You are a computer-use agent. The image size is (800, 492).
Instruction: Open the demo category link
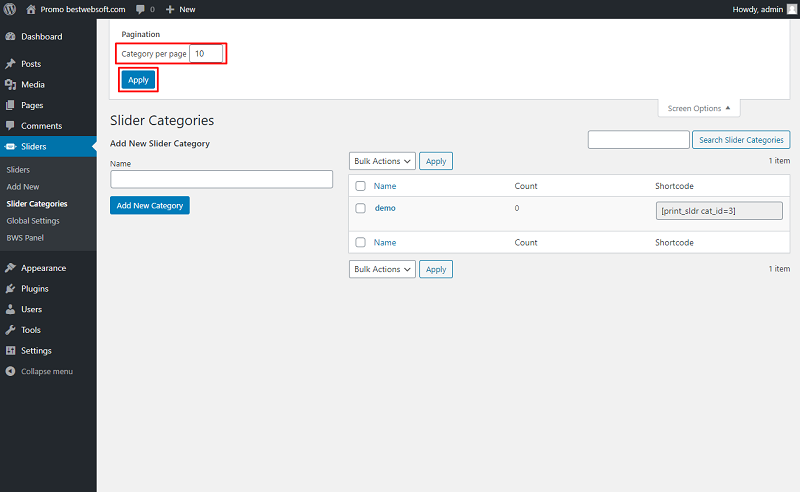[x=385, y=208]
